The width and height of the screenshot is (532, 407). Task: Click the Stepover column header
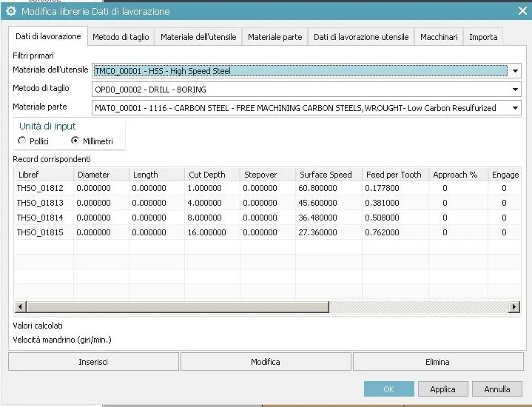coord(268,175)
